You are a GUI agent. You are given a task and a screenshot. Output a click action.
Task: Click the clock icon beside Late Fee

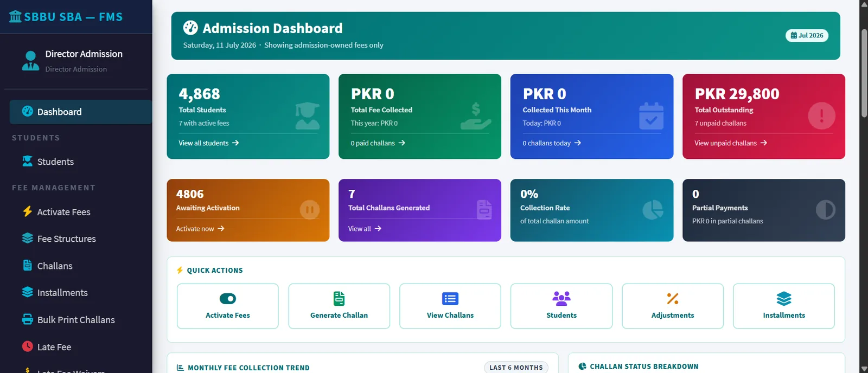pyautogui.click(x=28, y=346)
